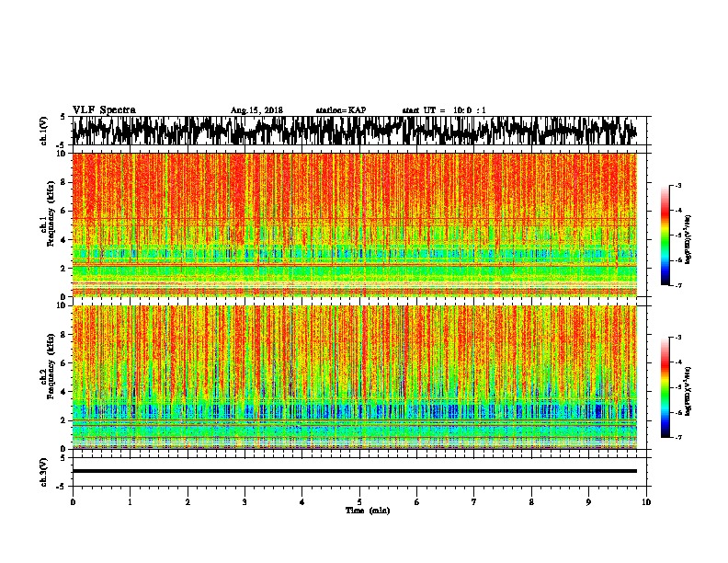The image size is (728, 563).
Task: Click the "-5" tick on ch.1(V) axis
Action: pos(61,145)
